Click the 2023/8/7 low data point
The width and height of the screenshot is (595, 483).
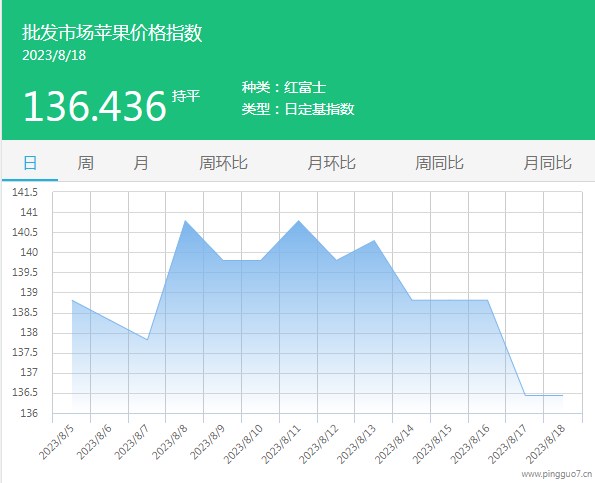pyautogui.click(x=147, y=340)
